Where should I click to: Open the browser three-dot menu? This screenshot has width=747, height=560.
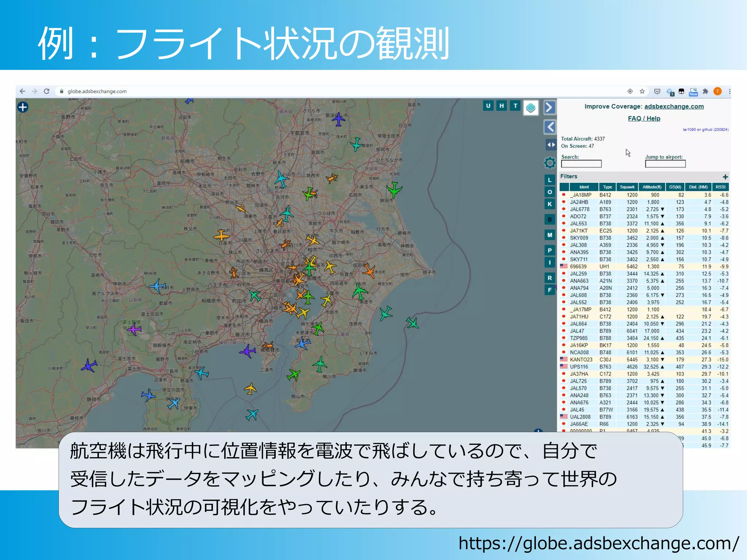[x=729, y=92]
